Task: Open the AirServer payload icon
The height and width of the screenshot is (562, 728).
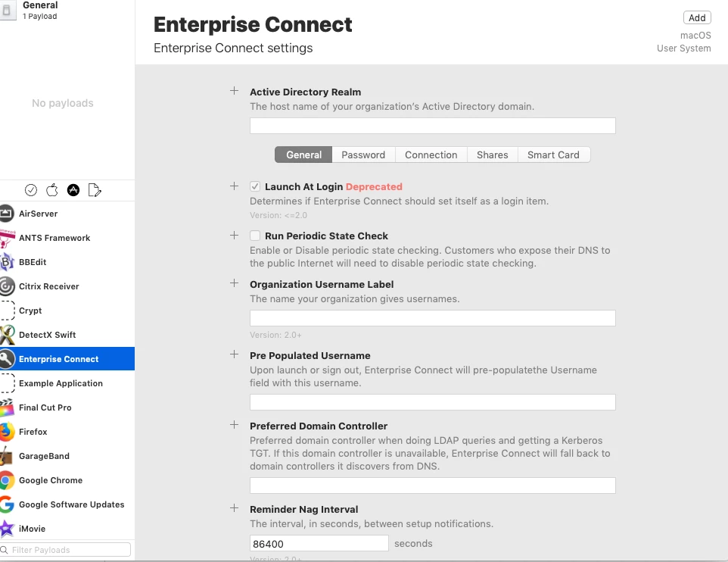Action: 8,214
